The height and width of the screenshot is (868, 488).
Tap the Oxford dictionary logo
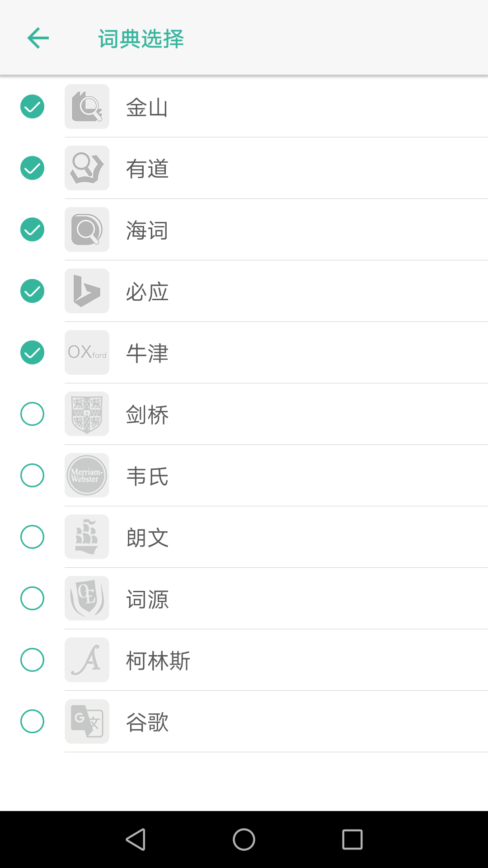tap(87, 353)
